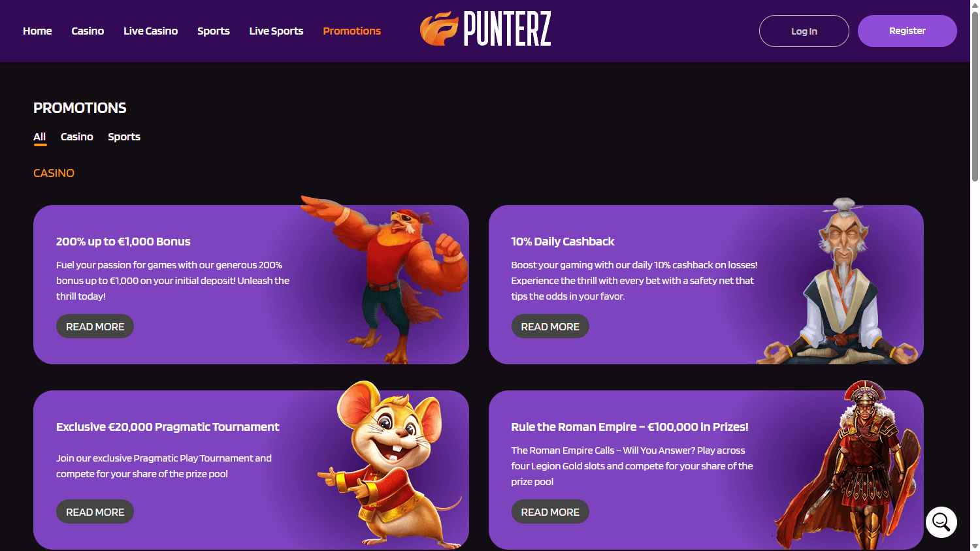Click the meditating old master image
This screenshot has width=980, height=551.
coord(840,281)
